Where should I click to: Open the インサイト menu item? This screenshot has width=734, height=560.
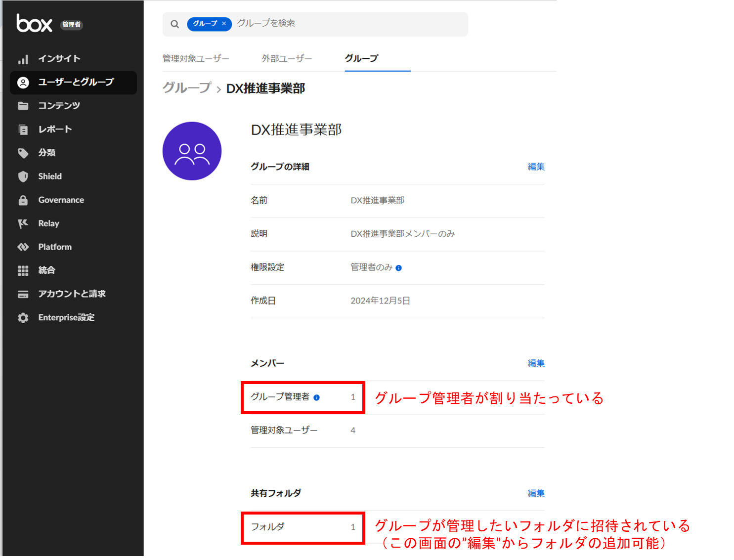(x=73, y=59)
